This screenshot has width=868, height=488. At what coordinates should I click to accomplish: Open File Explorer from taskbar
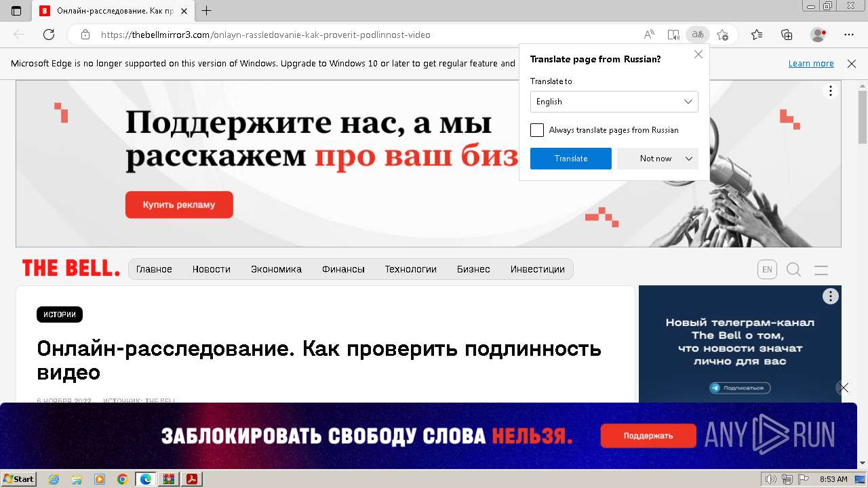click(x=77, y=479)
